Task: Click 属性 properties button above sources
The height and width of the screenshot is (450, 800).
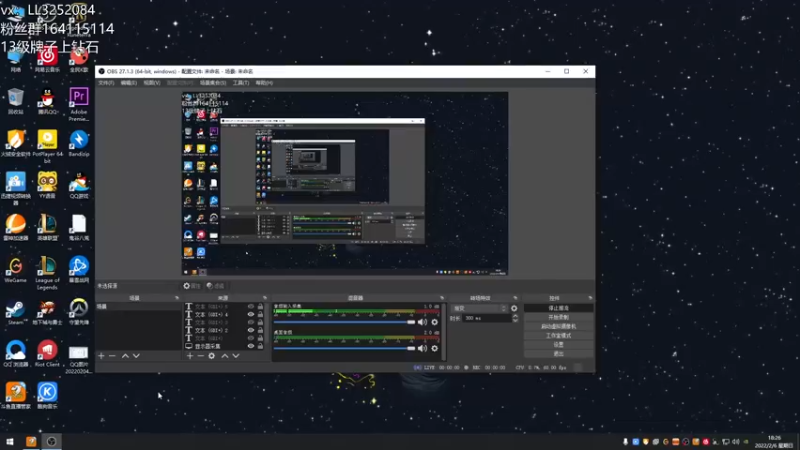Action: [x=192, y=286]
